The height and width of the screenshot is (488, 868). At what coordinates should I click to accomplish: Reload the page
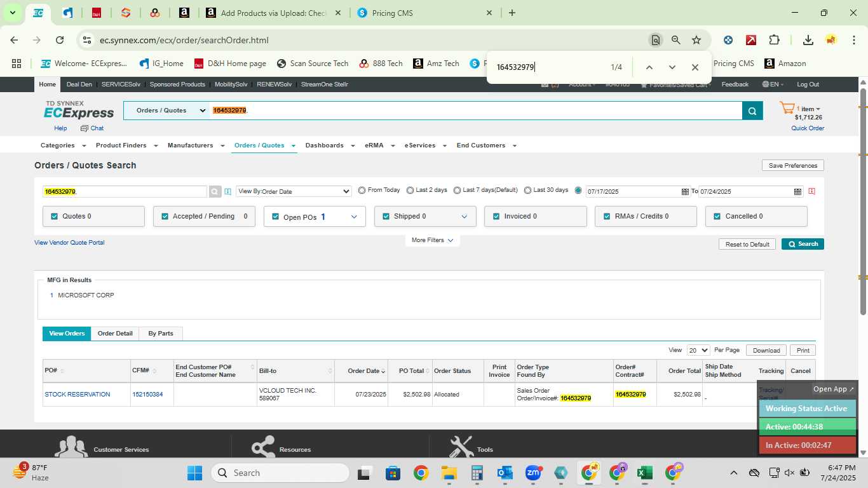coord(60,40)
